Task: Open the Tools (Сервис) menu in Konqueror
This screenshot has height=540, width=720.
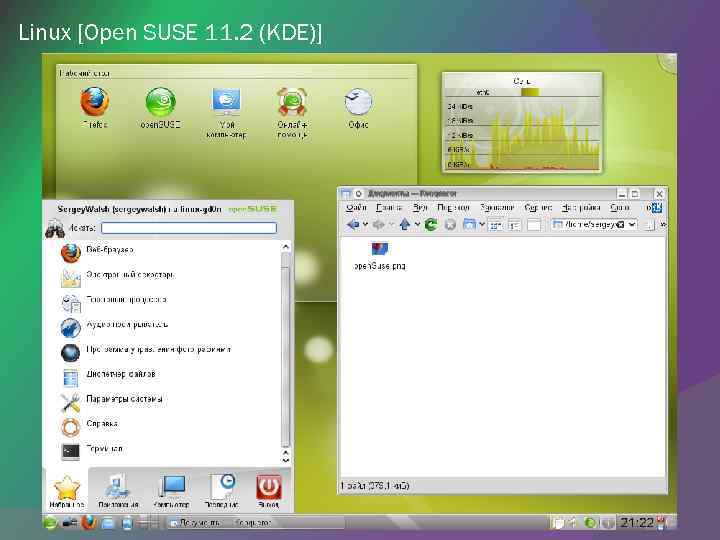Action: (538, 208)
